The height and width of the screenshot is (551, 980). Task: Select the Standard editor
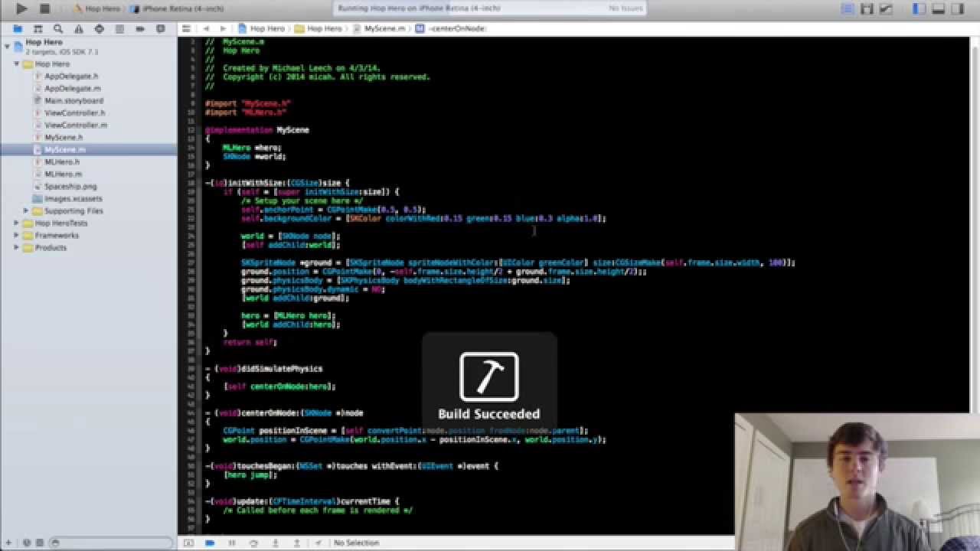[x=848, y=8]
